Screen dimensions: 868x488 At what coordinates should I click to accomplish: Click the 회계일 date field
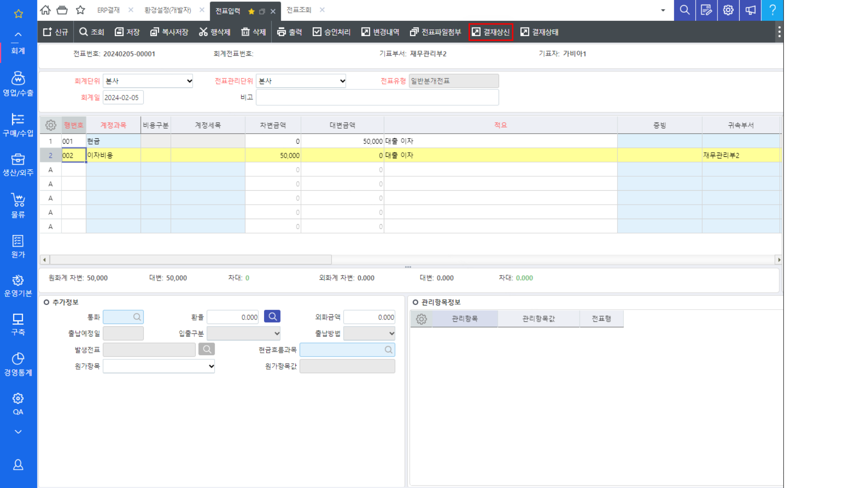[x=123, y=98]
